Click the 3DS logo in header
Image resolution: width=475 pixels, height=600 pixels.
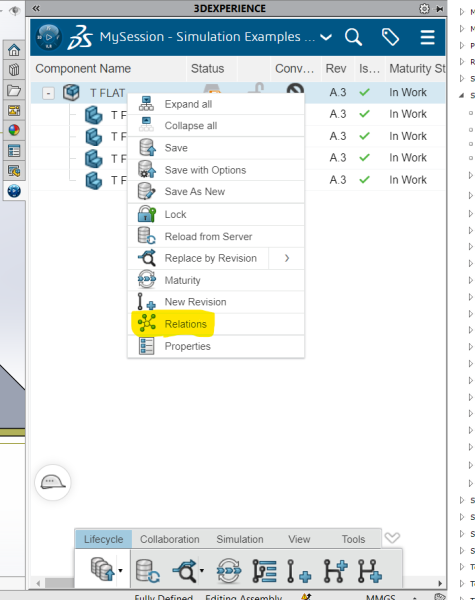click(80, 38)
